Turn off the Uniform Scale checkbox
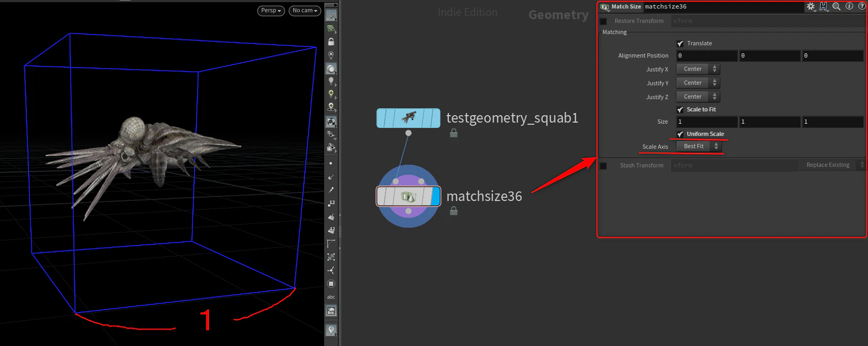The height and width of the screenshot is (346, 868). (680, 134)
